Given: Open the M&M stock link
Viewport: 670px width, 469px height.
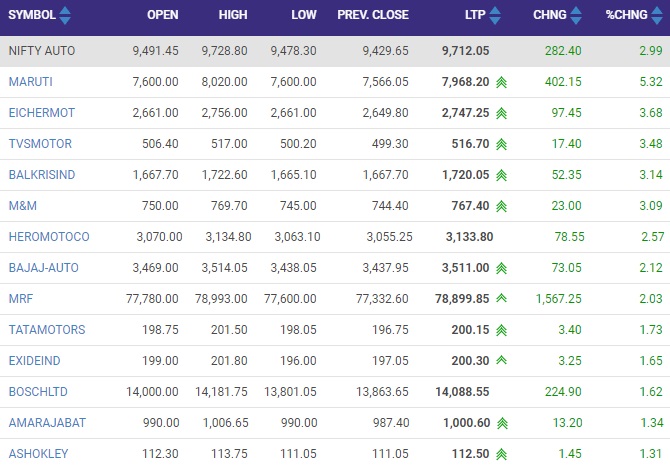Looking at the screenshot, I should [x=23, y=206].
